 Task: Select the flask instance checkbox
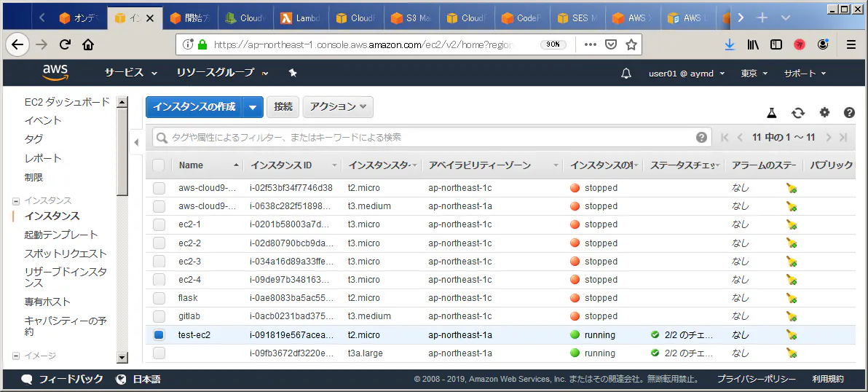(x=159, y=298)
